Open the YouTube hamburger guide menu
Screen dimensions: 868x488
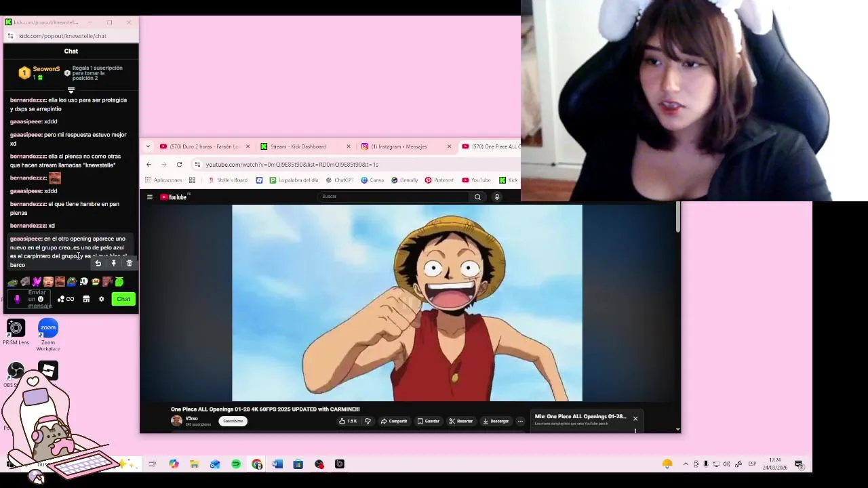click(x=150, y=197)
